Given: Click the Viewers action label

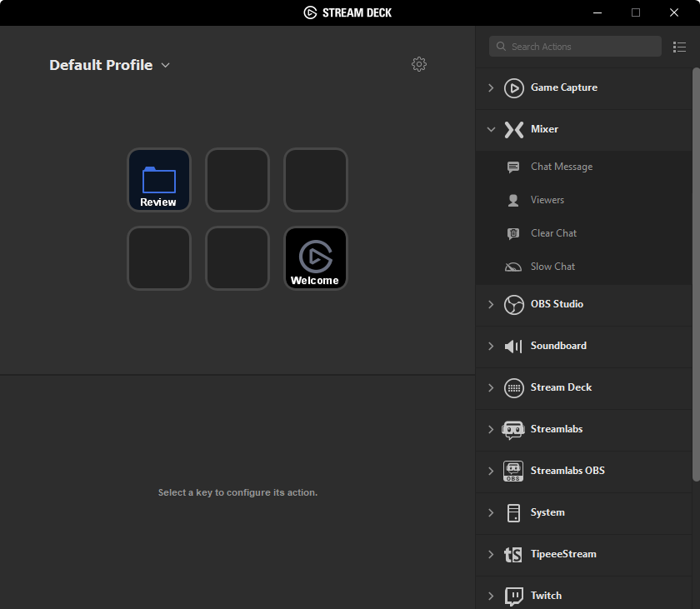Looking at the screenshot, I should pos(547,200).
